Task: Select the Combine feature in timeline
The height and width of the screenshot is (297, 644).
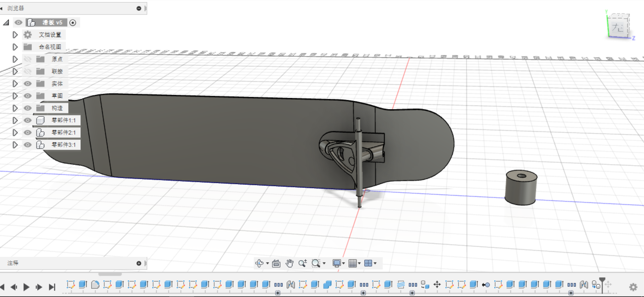Action: pyautogui.click(x=327, y=285)
